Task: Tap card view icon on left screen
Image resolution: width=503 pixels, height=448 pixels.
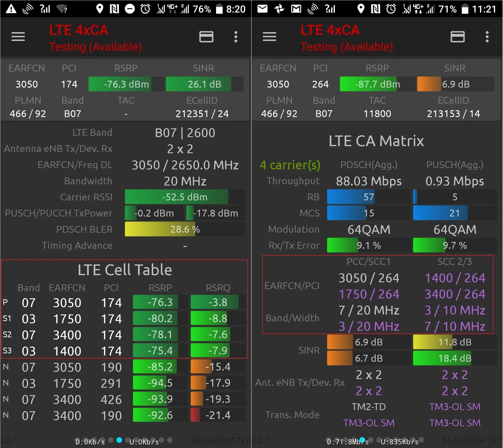Action: pyautogui.click(x=206, y=37)
